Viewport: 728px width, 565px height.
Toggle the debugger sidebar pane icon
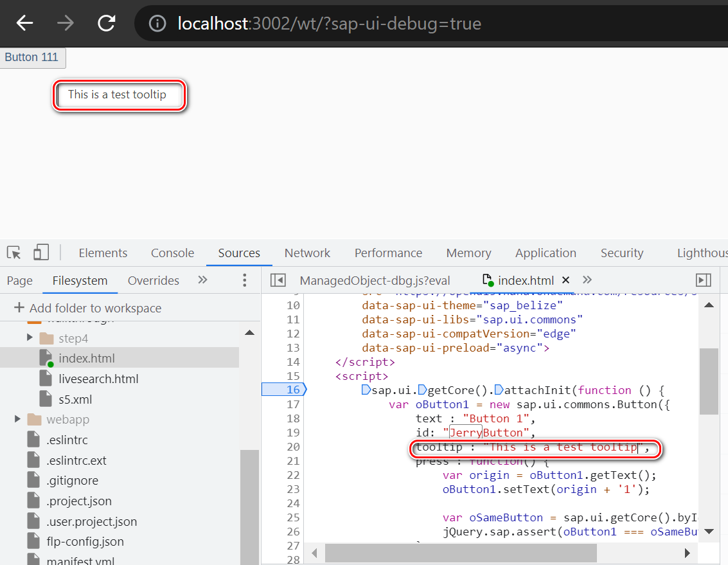pos(704,280)
